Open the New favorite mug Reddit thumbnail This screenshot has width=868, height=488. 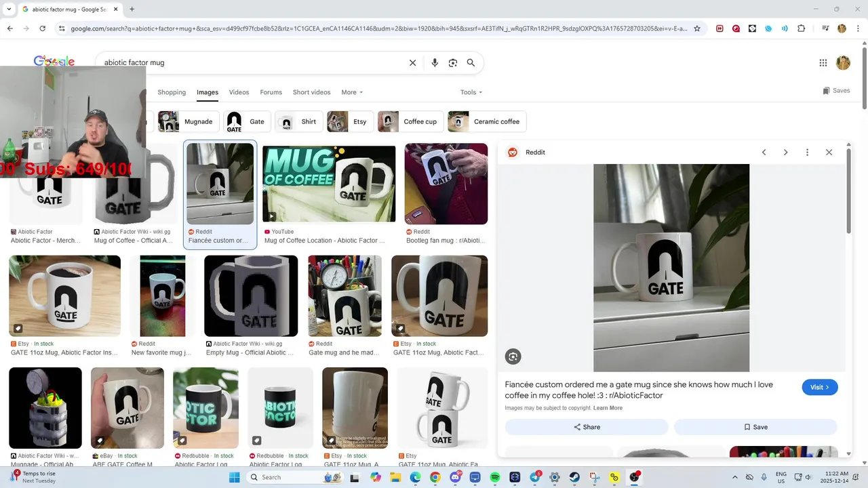point(163,296)
